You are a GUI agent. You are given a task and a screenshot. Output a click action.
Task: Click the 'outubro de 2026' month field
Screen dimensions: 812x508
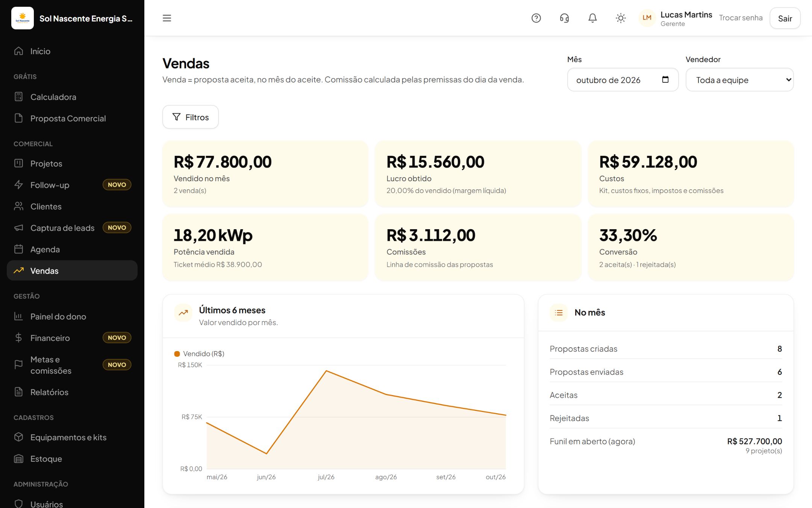click(x=623, y=80)
